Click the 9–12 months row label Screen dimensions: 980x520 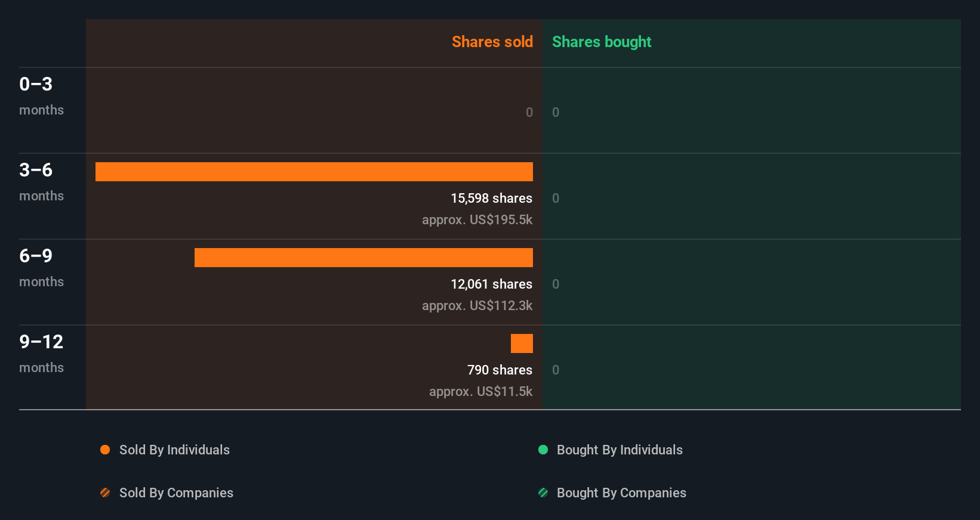click(x=41, y=353)
